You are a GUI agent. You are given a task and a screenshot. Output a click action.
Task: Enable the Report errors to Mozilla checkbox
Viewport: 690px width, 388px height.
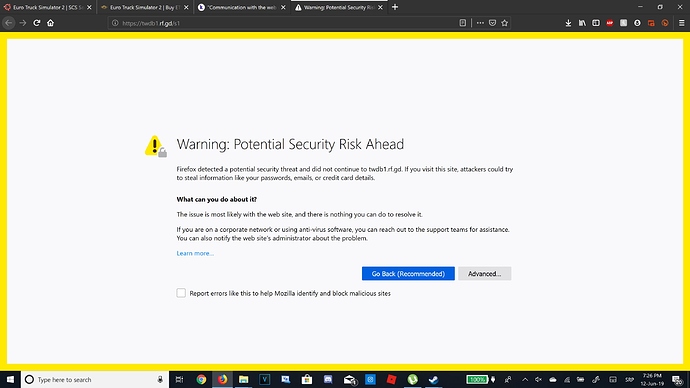click(x=181, y=293)
